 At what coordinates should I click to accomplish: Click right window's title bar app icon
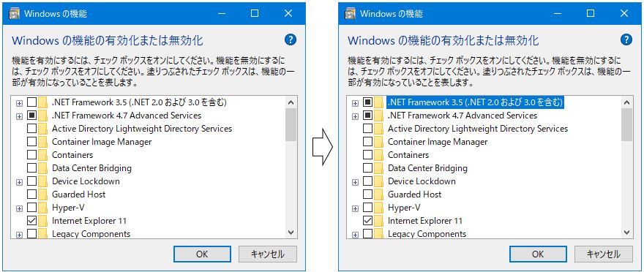click(351, 14)
